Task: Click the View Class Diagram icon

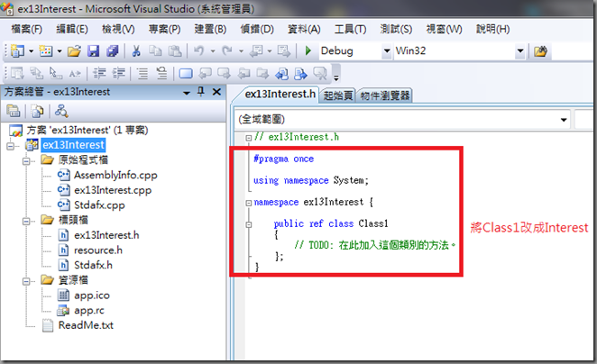Action: 61,111
